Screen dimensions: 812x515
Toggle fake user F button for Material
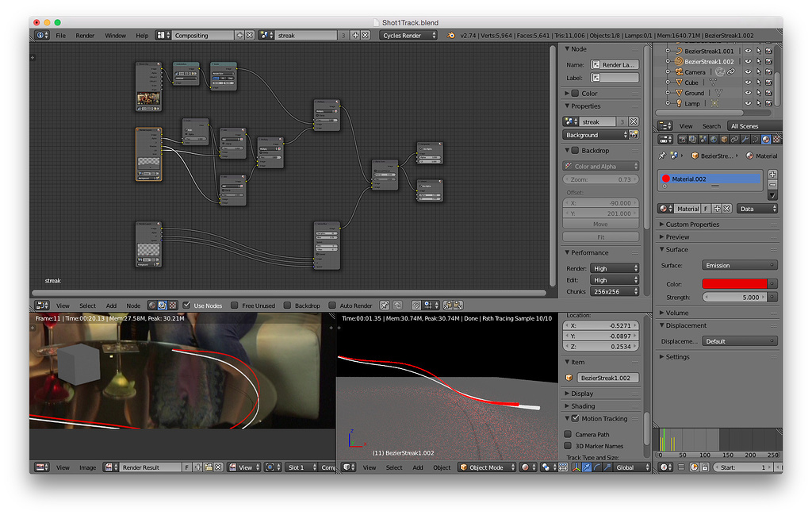[x=706, y=209]
